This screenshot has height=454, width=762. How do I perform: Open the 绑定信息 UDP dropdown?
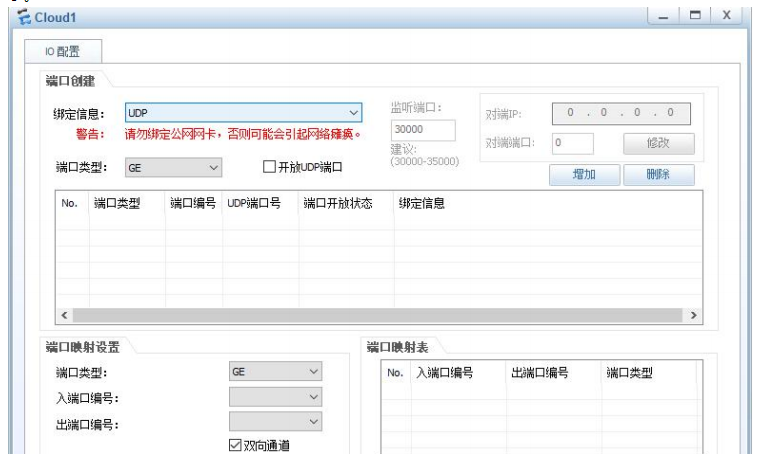[243, 113]
